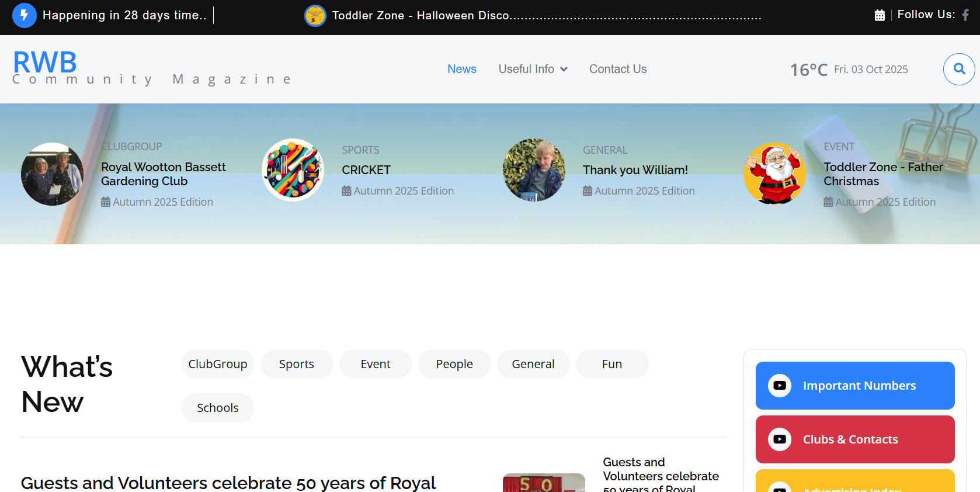Click the Clubs & Contacts play icon
The image size is (980, 492).
780,439
